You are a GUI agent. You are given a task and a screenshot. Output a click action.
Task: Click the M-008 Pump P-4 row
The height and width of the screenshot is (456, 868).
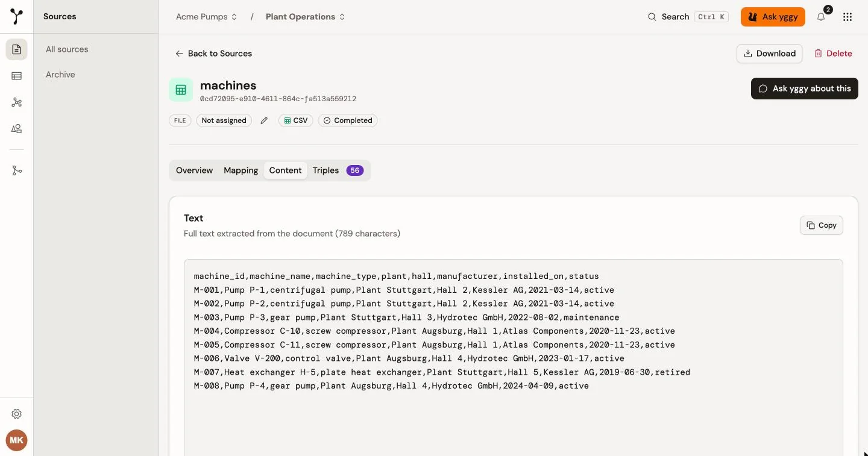[x=391, y=386]
